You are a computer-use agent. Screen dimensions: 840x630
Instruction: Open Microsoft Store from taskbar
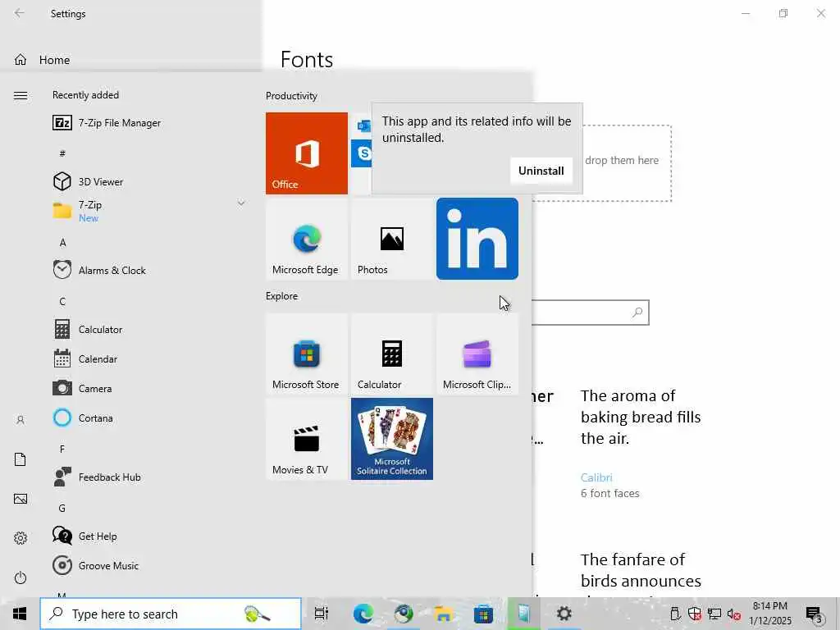tap(483, 614)
